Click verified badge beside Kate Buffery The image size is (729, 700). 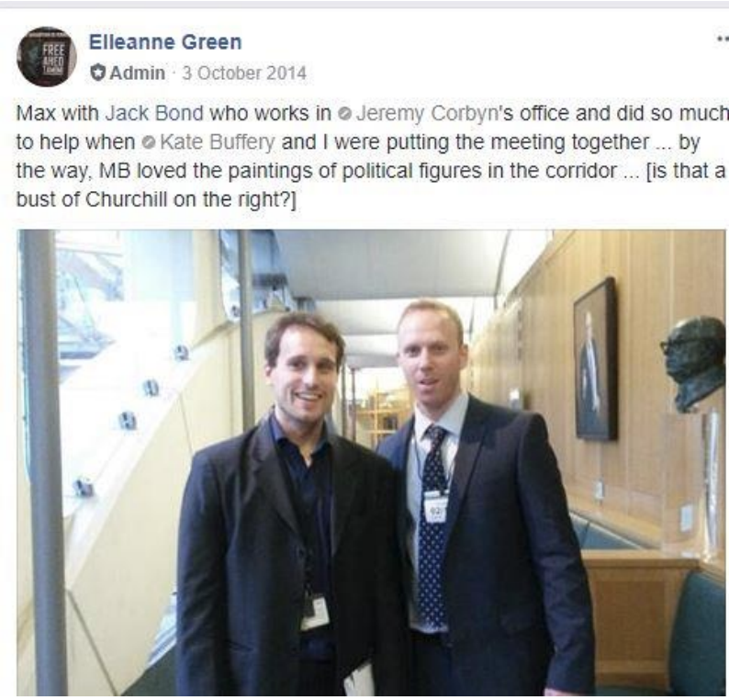(x=149, y=142)
